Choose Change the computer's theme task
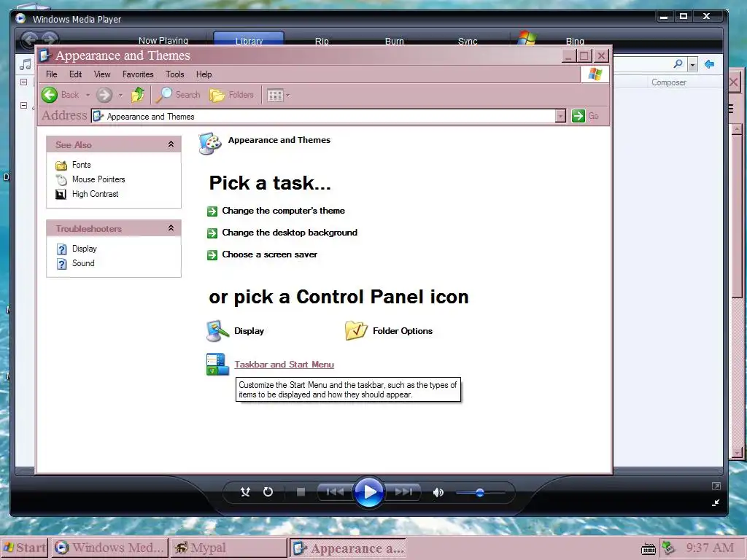The width and height of the screenshot is (747, 560). coord(284,211)
